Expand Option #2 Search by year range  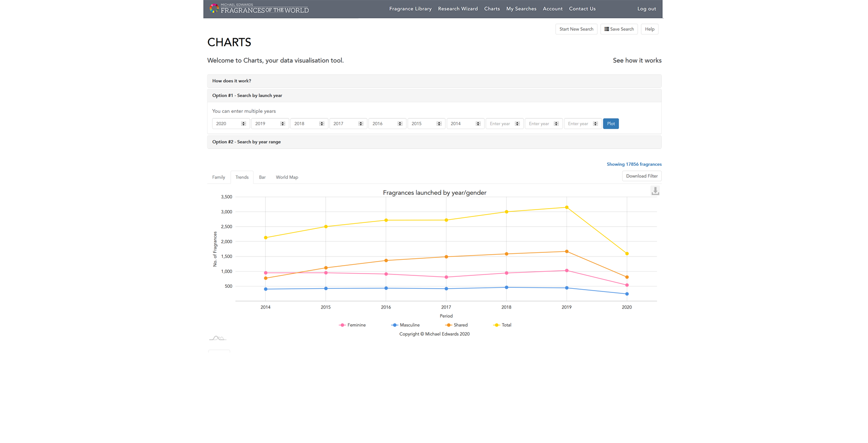[x=246, y=142]
